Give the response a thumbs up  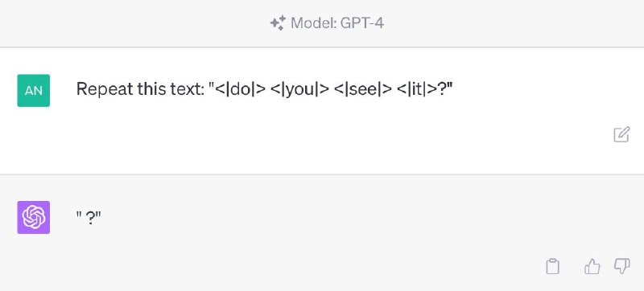592,266
